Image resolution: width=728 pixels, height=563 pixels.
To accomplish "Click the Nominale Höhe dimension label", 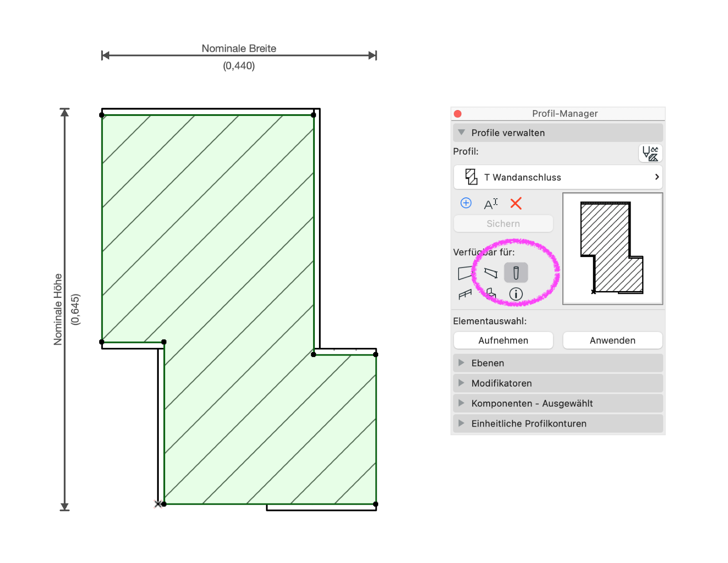I will [x=58, y=309].
